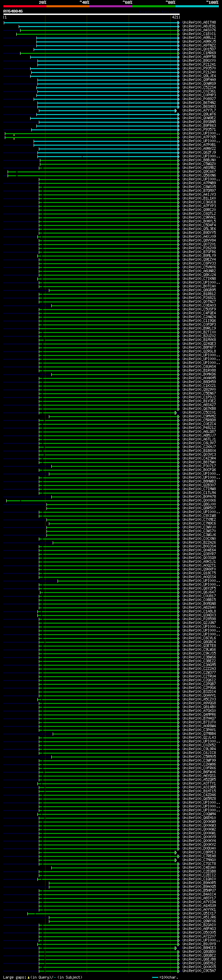
Task: Click hit label UniRef100_A8SMB2
Action: 199,168
